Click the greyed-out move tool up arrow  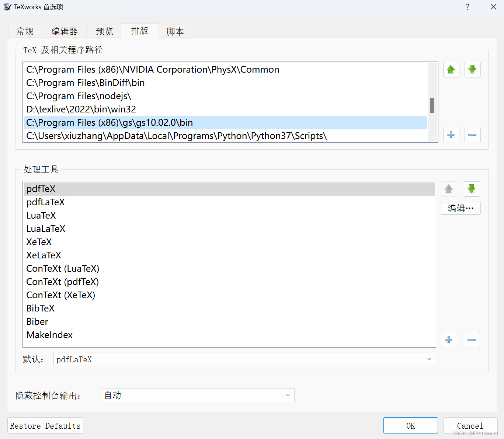pos(449,189)
